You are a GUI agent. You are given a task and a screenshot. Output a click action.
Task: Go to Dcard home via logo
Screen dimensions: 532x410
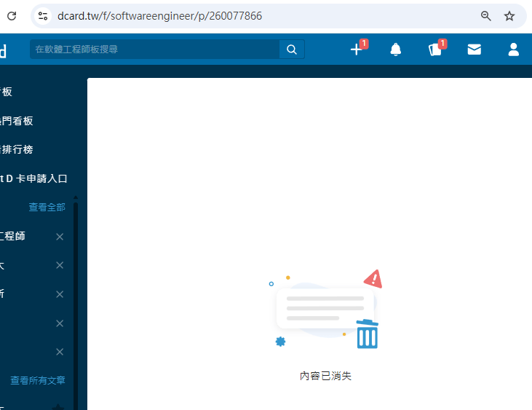coord(3,51)
